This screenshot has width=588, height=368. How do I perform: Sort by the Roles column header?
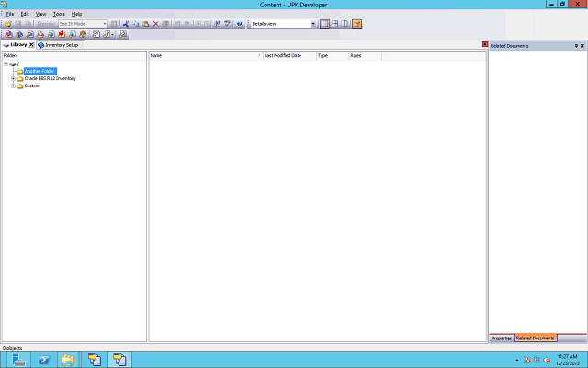tap(366, 55)
